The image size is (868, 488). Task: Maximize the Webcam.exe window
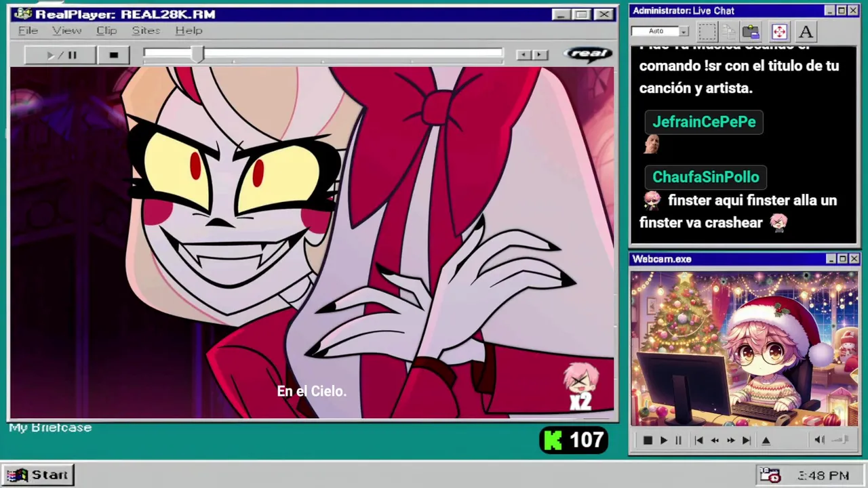click(x=842, y=259)
